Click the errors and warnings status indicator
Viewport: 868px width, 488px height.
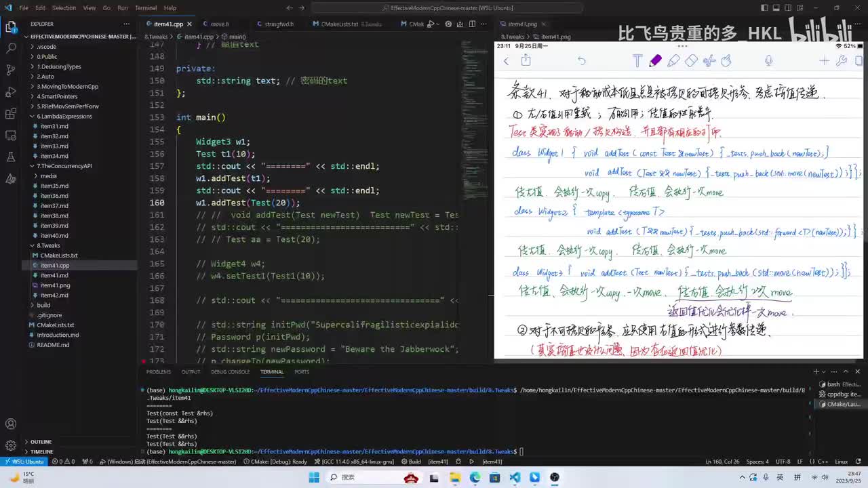click(x=63, y=462)
